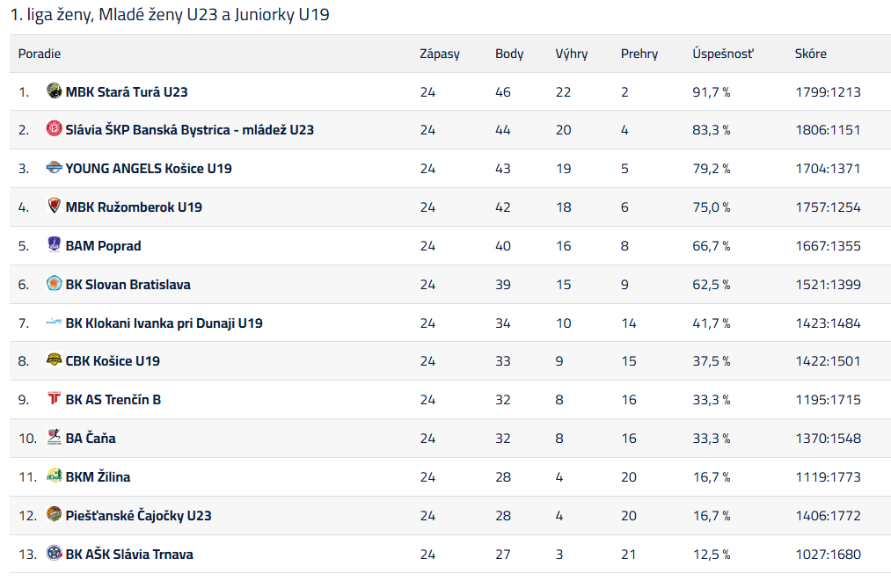891x588 pixels.
Task: Sort table by Body column header
Action: 509,54
